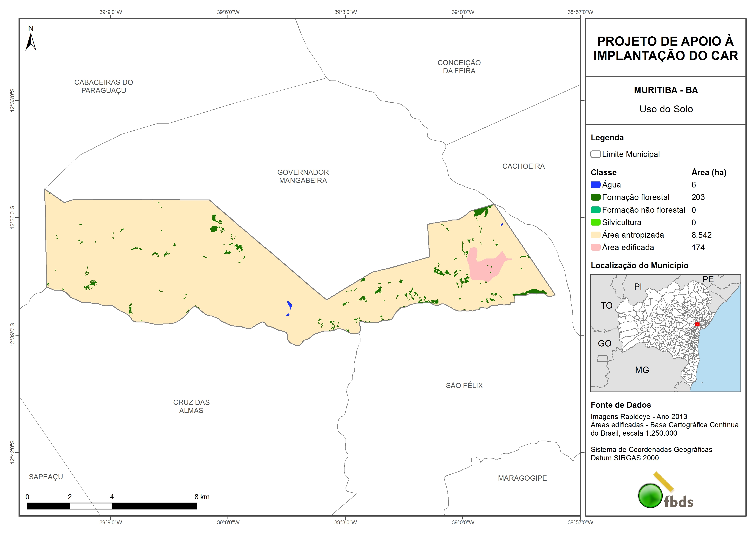The image size is (756, 534).
Task: Click the red location marker in inset map
Action: pos(697,324)
